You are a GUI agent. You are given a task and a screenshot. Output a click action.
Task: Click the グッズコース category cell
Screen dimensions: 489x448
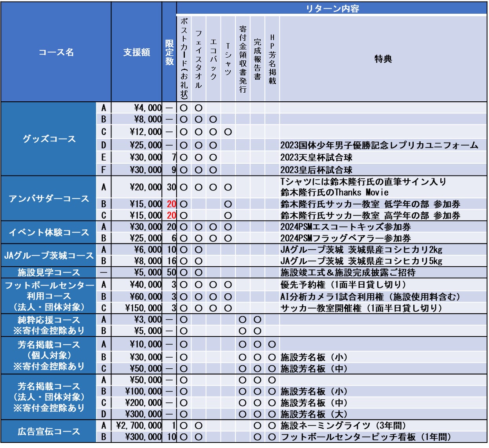(49, 139)
